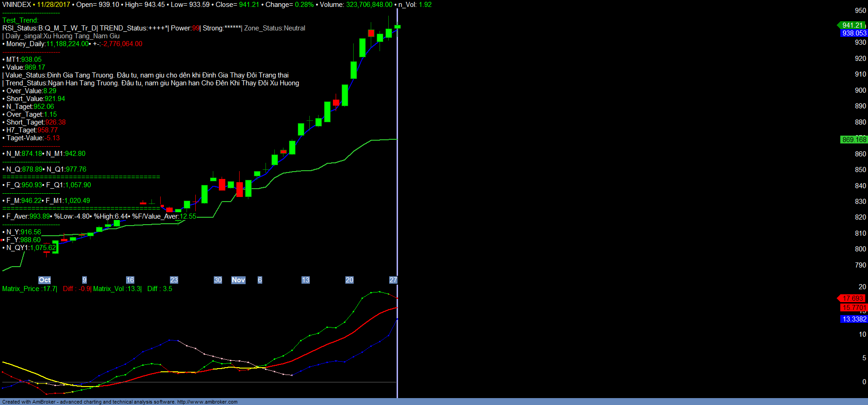Viewport: 868px width, 405px height.
Task: Click the blue 13.3382 indicator tag
Action: pos(854,319)
